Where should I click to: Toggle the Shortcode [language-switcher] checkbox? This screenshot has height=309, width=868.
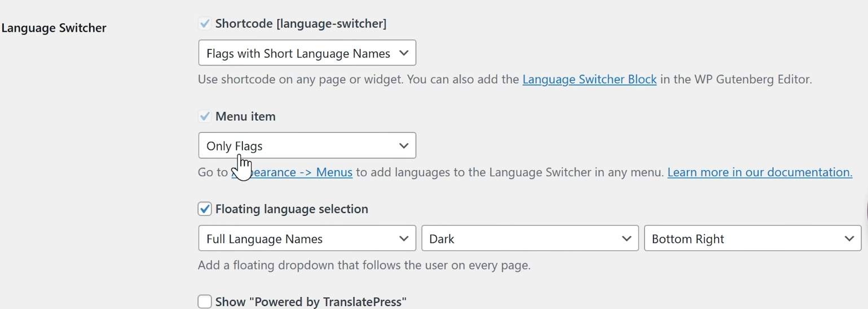[x=205, y=24]
